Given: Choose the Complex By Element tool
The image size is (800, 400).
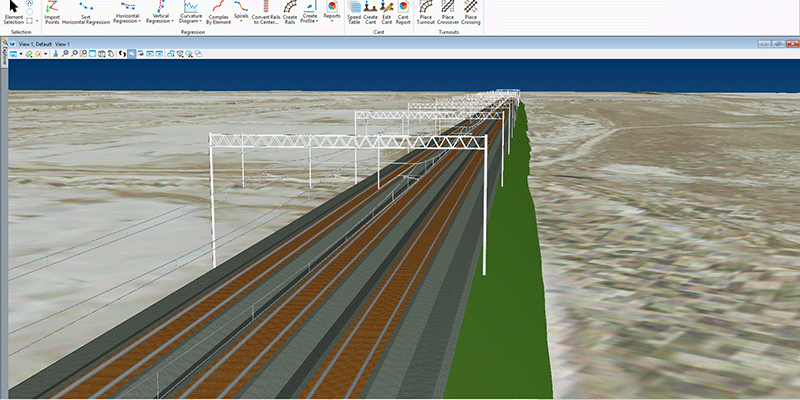Looking at the screenshot, I should click(x=218, y=12).
